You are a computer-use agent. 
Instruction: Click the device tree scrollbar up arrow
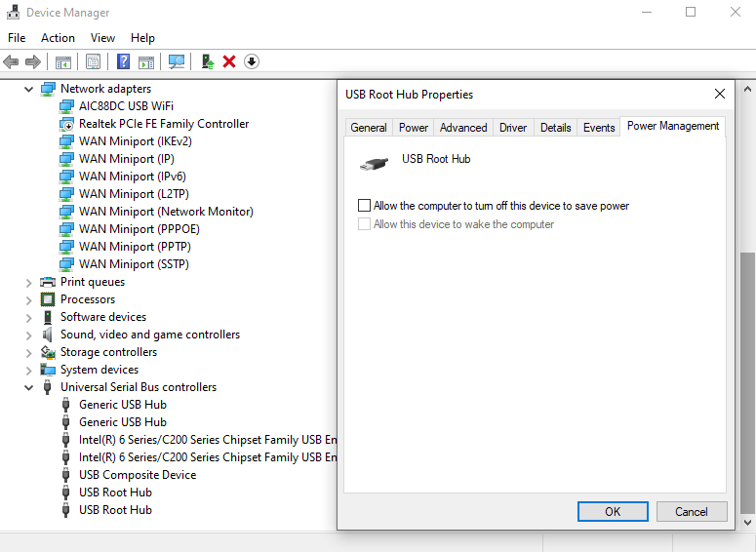point(747,89)
